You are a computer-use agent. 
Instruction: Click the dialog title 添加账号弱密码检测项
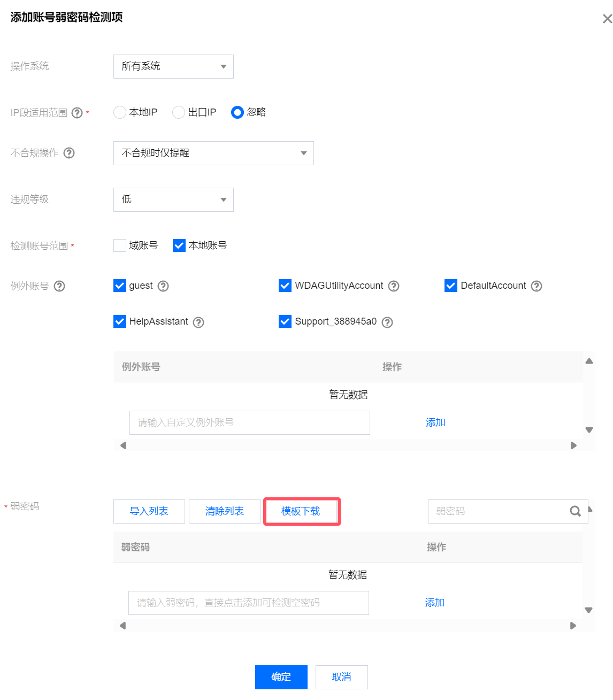(x=66, y=17)
